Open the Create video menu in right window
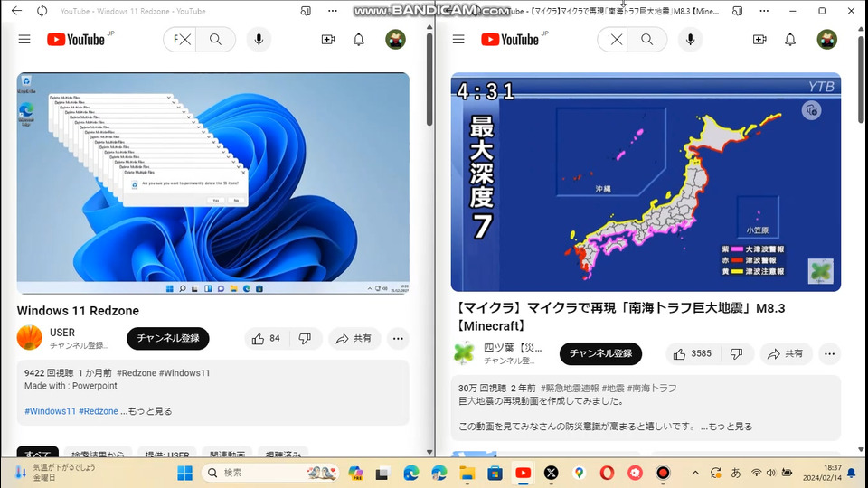The height and width of the screenshot is (488, 868). pyautogui.click(x=759, y=39)
